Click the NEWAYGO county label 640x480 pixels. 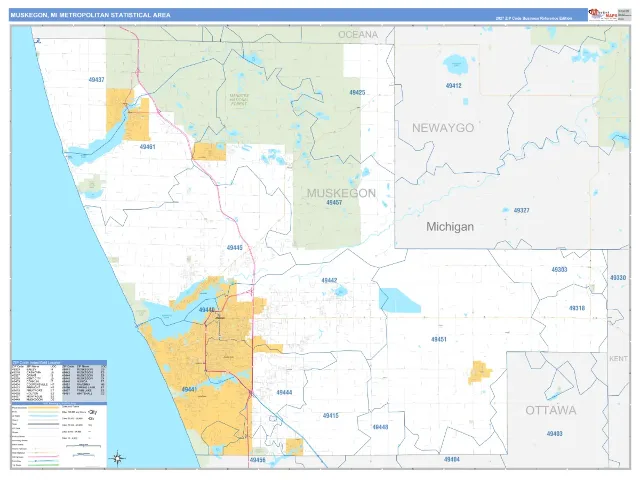[x=443, y=128]
